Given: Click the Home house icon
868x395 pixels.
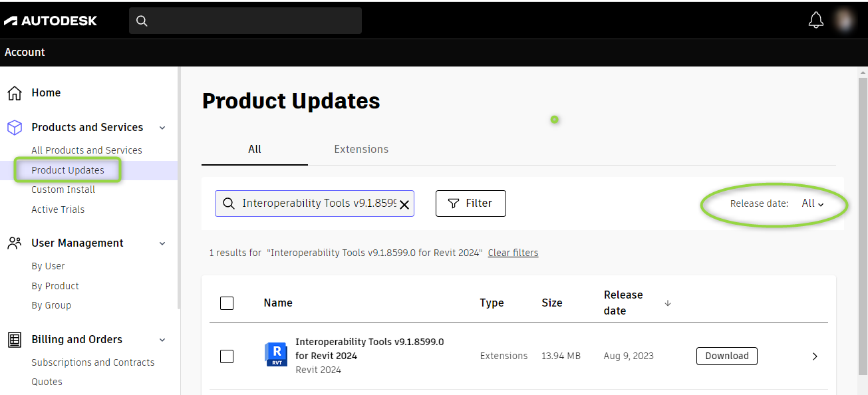Looking at the screenshot, I should coord(15,93).
